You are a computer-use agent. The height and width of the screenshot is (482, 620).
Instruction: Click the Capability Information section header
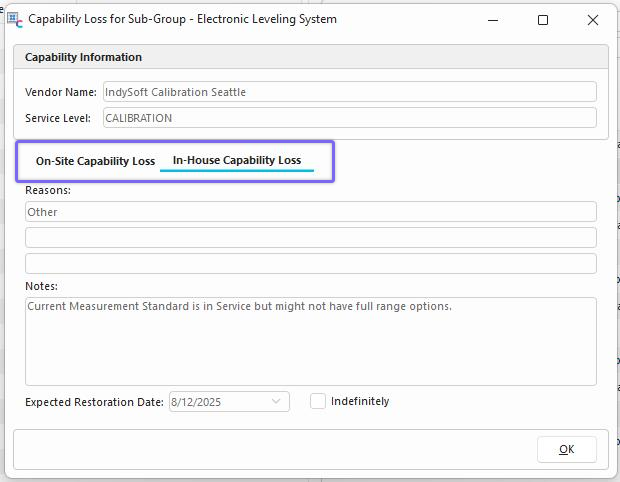click(84, 57)
